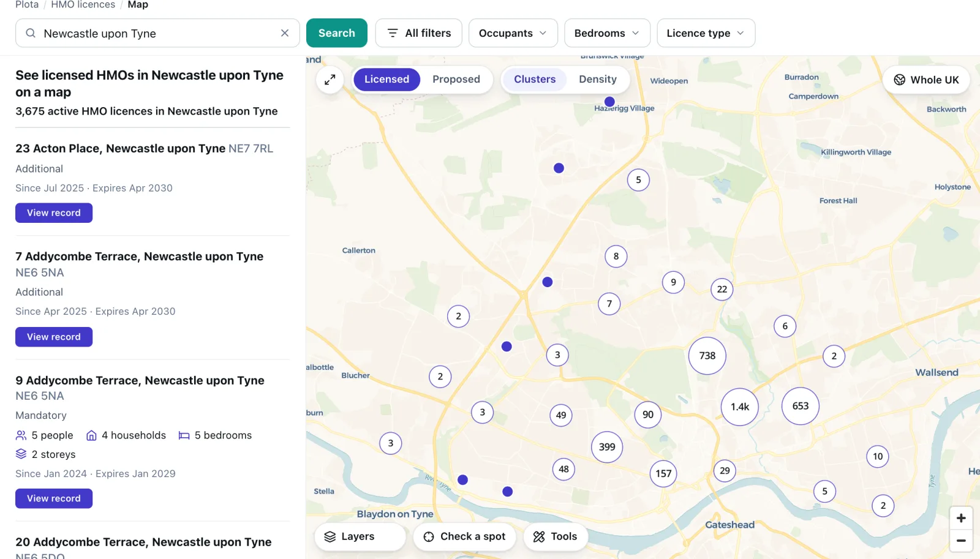Open the 653 cluster marker

point(801,406)
